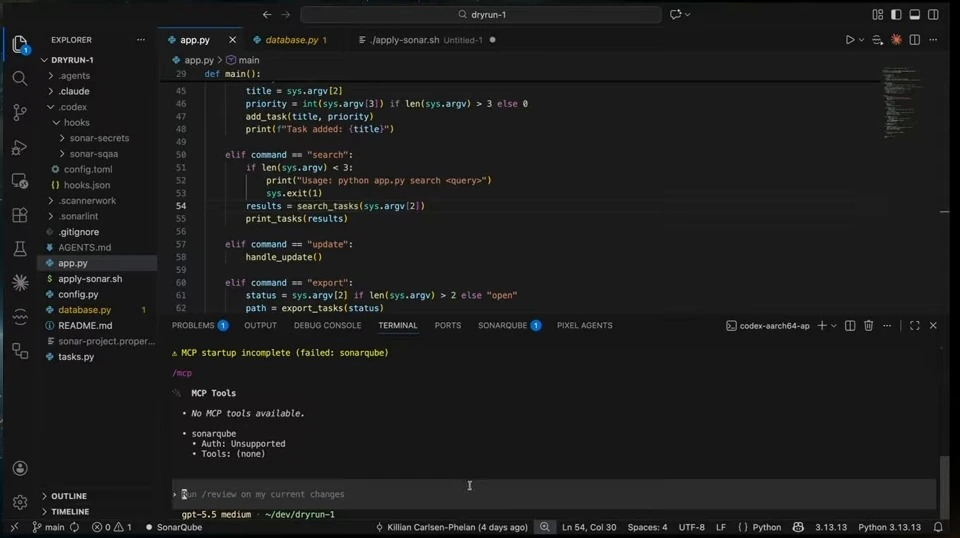Click the codex prompt input field
The height and width of the screenshot is (538, 960).
[x=553, y=494]
